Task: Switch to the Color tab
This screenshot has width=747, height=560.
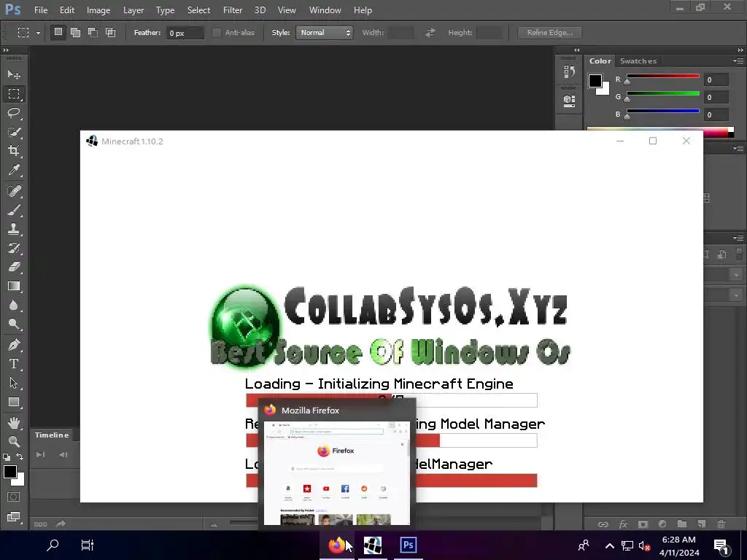Action: pos(600,61)
